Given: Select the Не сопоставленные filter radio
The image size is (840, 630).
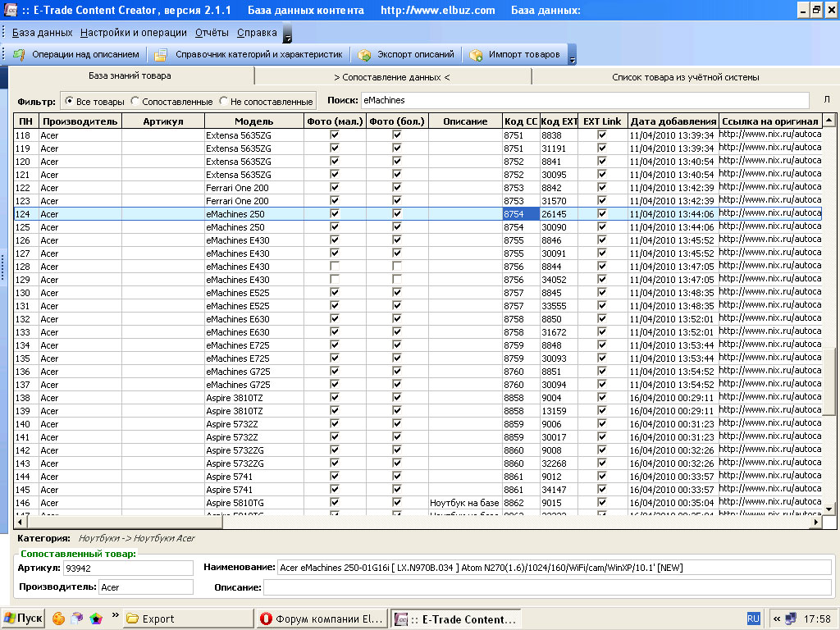Looking at the screenshot, I should (223, 101).
